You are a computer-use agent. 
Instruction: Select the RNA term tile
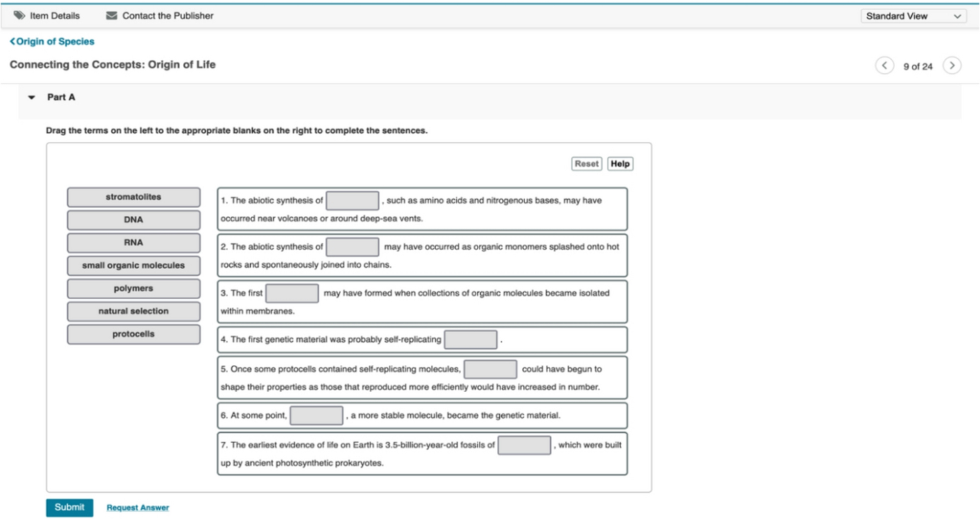click(x=133, y=242)
